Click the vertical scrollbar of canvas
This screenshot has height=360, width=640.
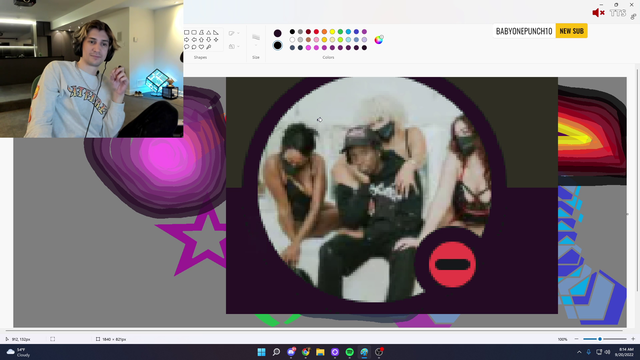pyautogui.click(x=638, y=180)
